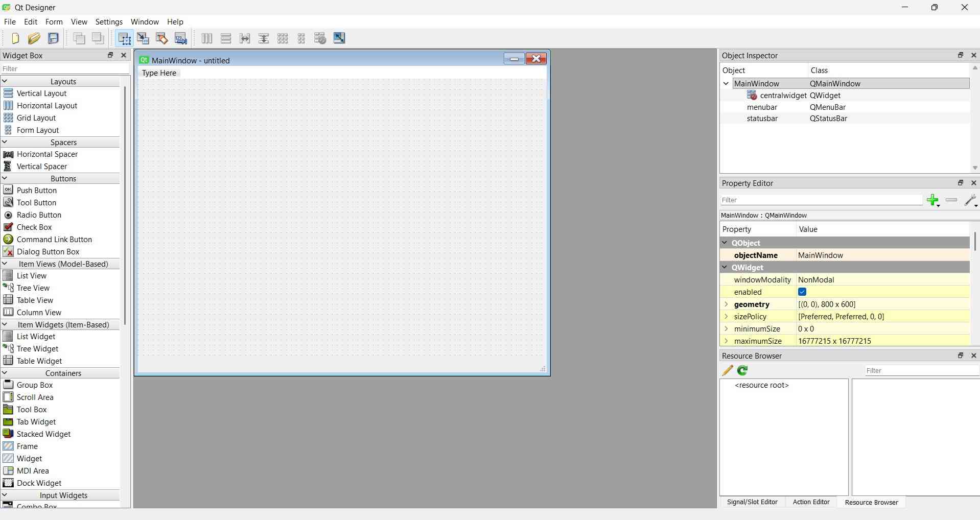Select the Tab Widget item
980x520 pixels.
tap(36, 422)
